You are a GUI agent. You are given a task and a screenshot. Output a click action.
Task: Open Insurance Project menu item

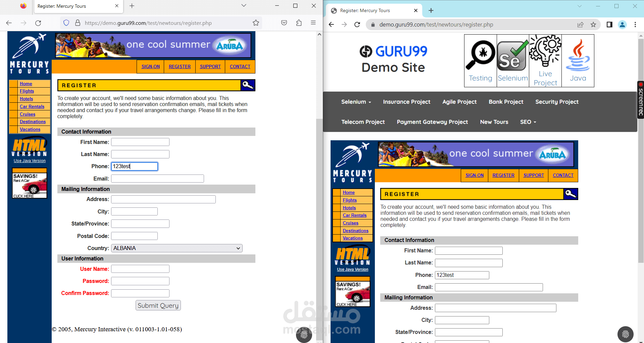point(406,102)
